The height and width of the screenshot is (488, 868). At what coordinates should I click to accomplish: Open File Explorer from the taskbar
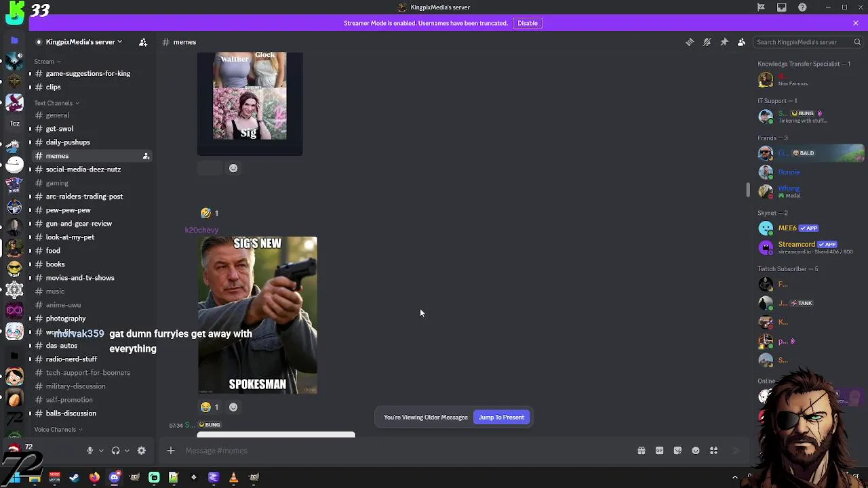pos(35,477)
